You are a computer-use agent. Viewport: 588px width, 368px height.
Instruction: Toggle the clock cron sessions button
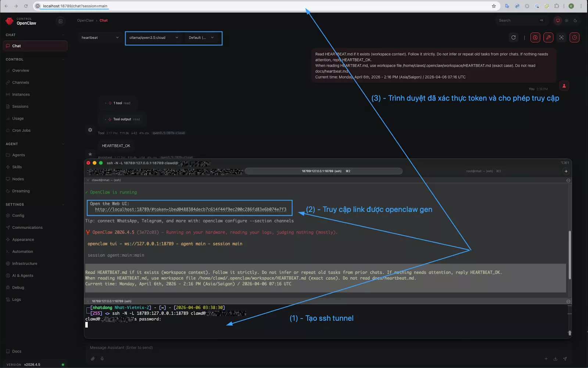(574, 37)
